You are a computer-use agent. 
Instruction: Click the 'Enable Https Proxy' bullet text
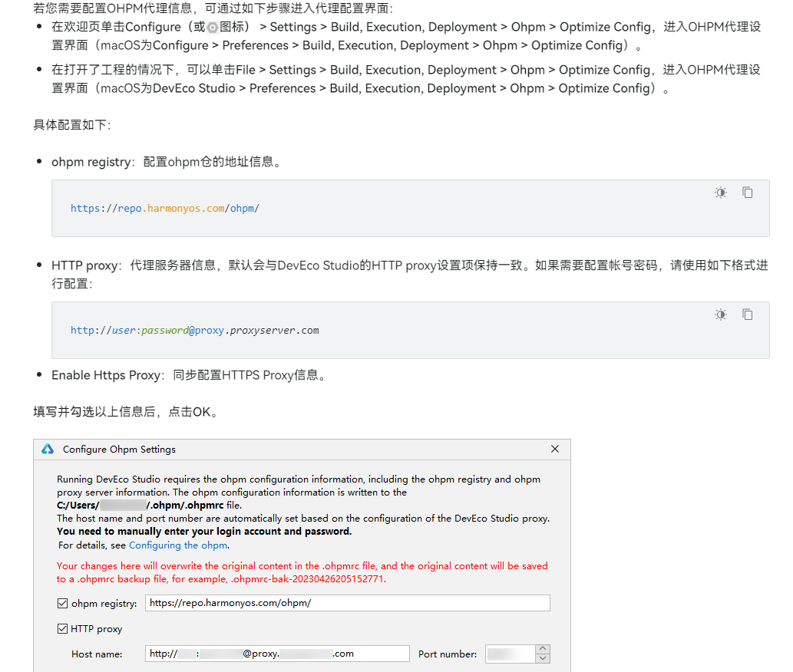pos(190,375)
